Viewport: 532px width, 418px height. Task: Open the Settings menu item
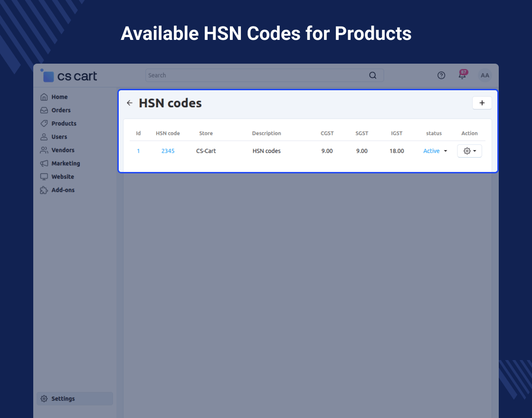click(x=75, y=399)
